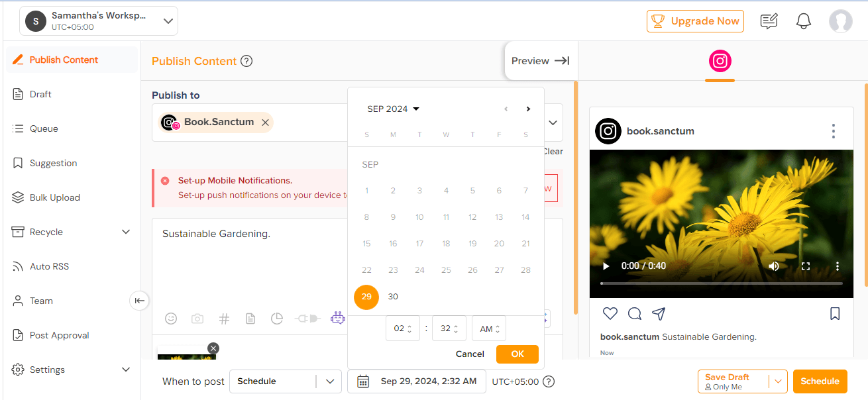The image size is (868, 400).
Task: Collapse the left sidebar arrow
Action: [139, 301]
